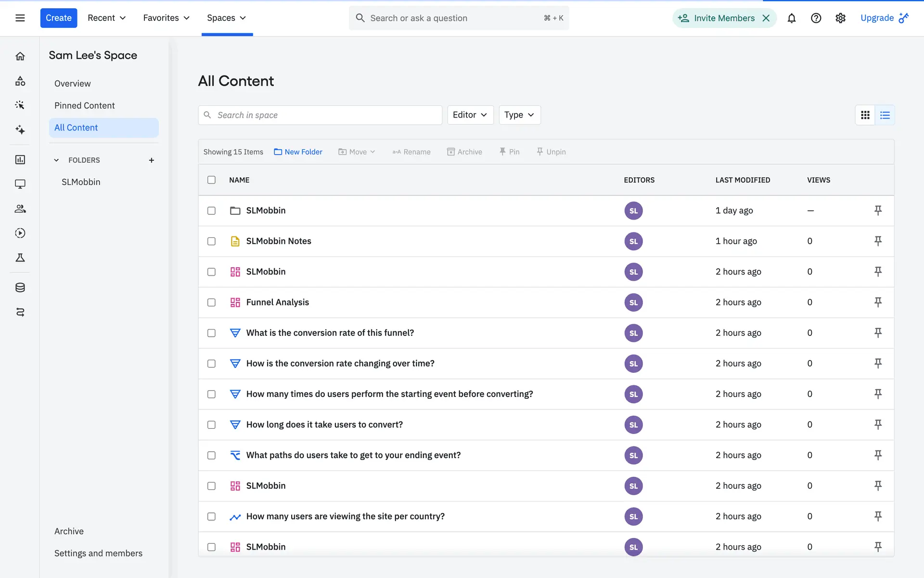
Task: Pin the Funnel Analysis row
Action: click(x=878, y=302)
